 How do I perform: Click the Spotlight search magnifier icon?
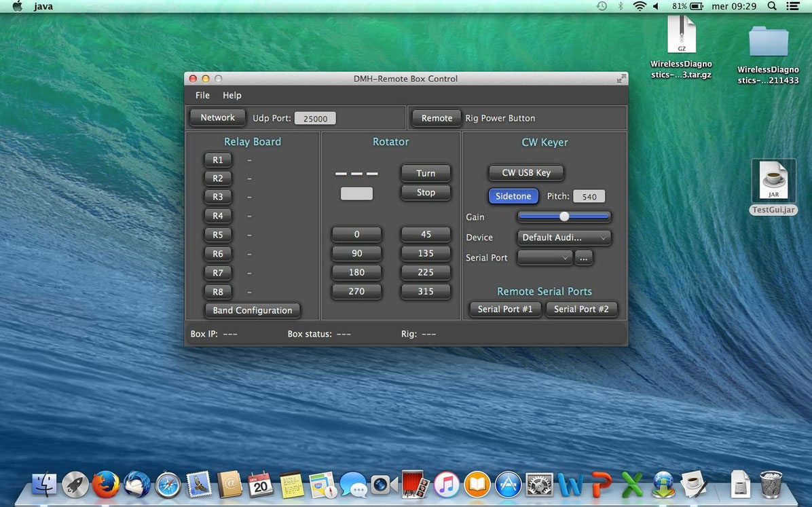(772, 6)
